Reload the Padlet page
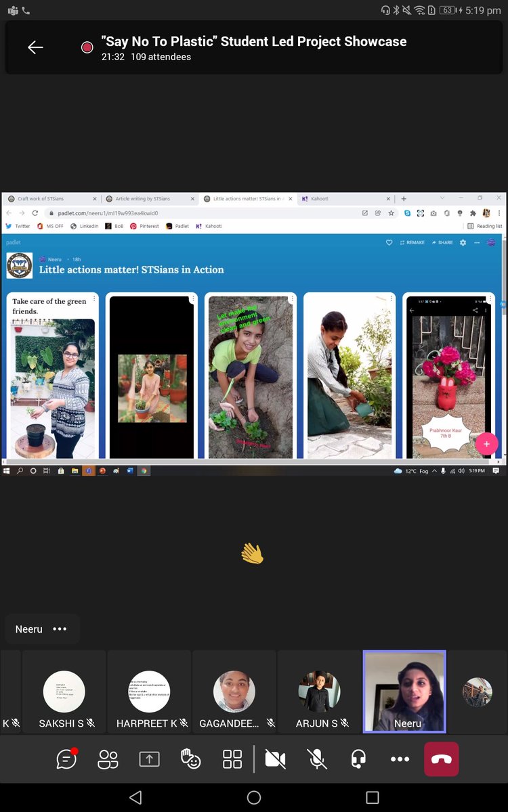Viewport: 508px width, 812px height. 35,212
